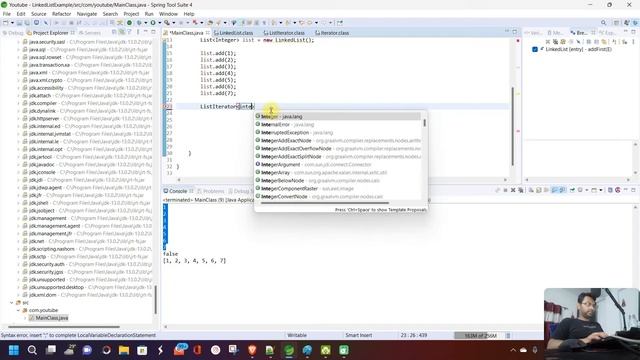Open the New file dropdown arrow
The width and height of the screenshot is (640, 360).
pyautogui.click(x=12, y=23)
